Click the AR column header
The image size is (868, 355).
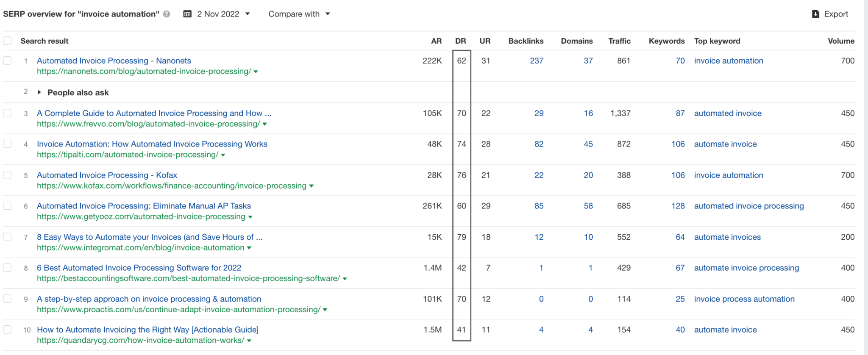436,41
